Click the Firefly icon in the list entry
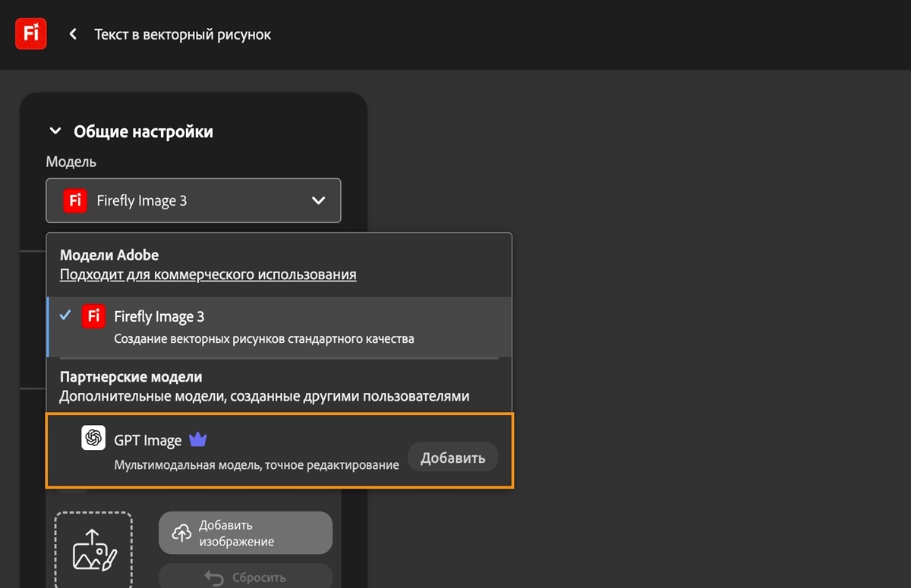911x588 pixels. (93, 316)
